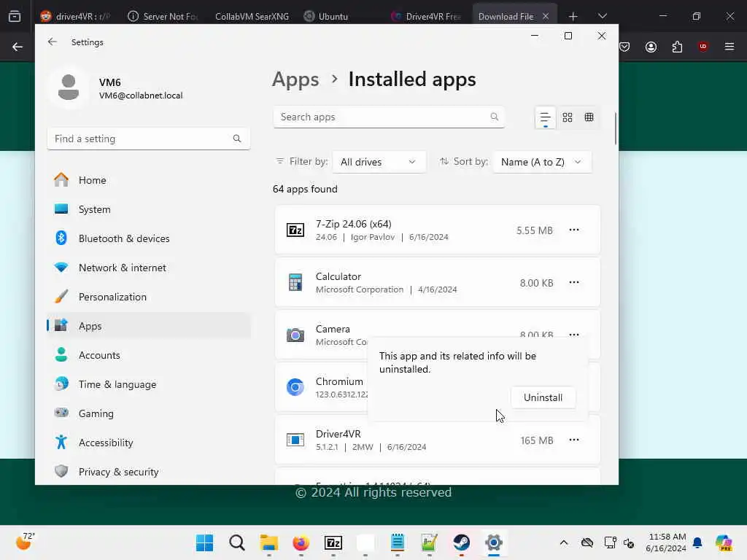Confirm with the Uninstall button
The width and height of the screenshot is (747, 560).
pos(543,397)
